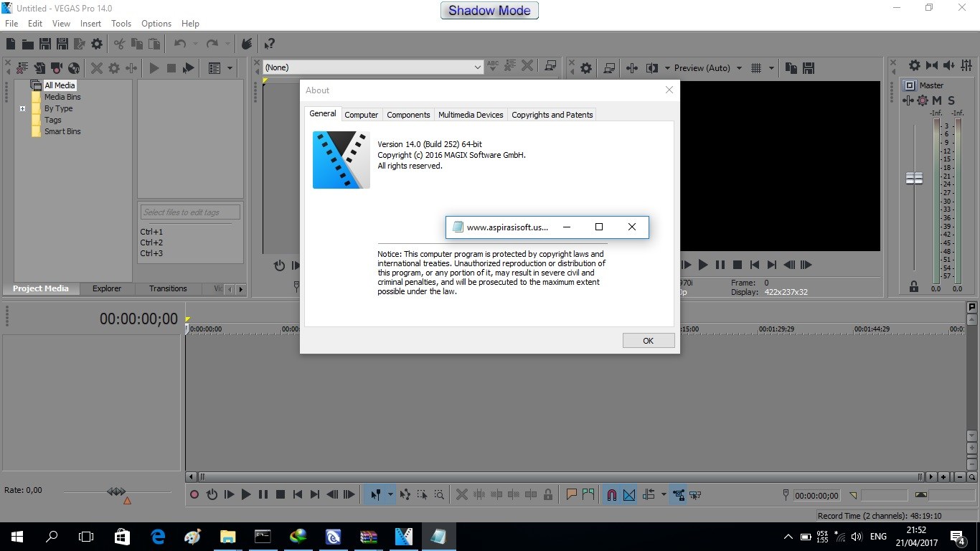Screen dimensions: 980x551
Task: Switch to Computer tab in About
Action: click(361, 115)
